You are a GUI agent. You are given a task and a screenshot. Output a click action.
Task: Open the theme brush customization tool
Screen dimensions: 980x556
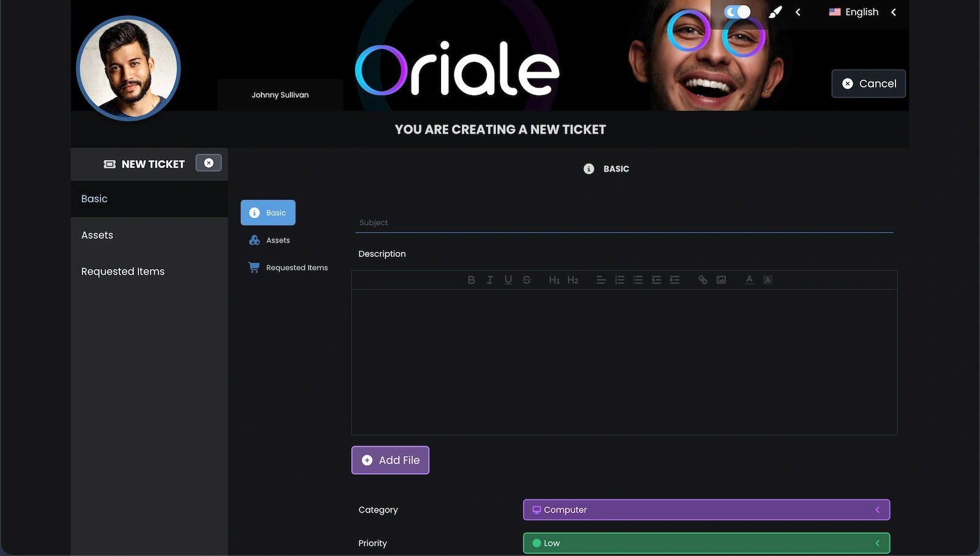click(775, 12)
